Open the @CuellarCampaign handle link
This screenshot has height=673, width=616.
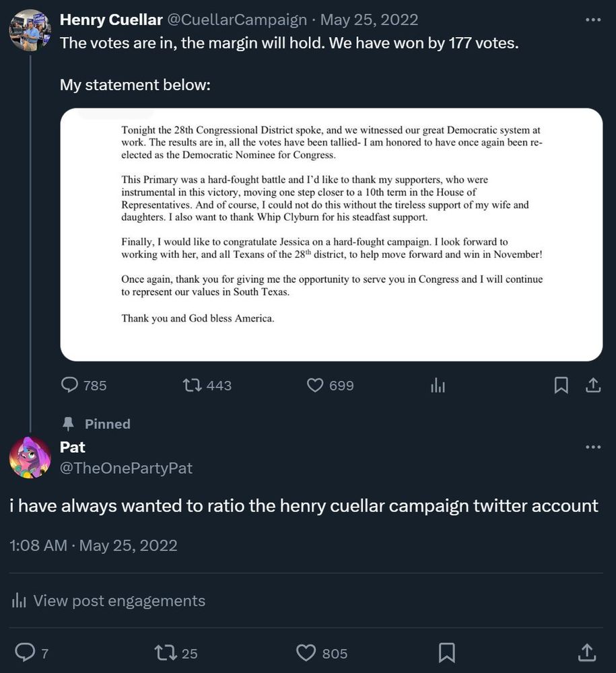tap(237, 20)
